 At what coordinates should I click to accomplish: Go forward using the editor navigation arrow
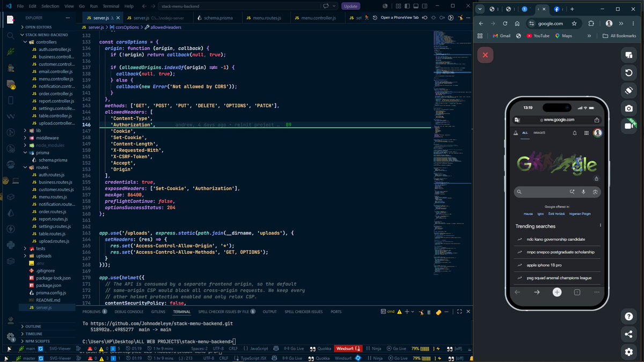click(152, 6)
